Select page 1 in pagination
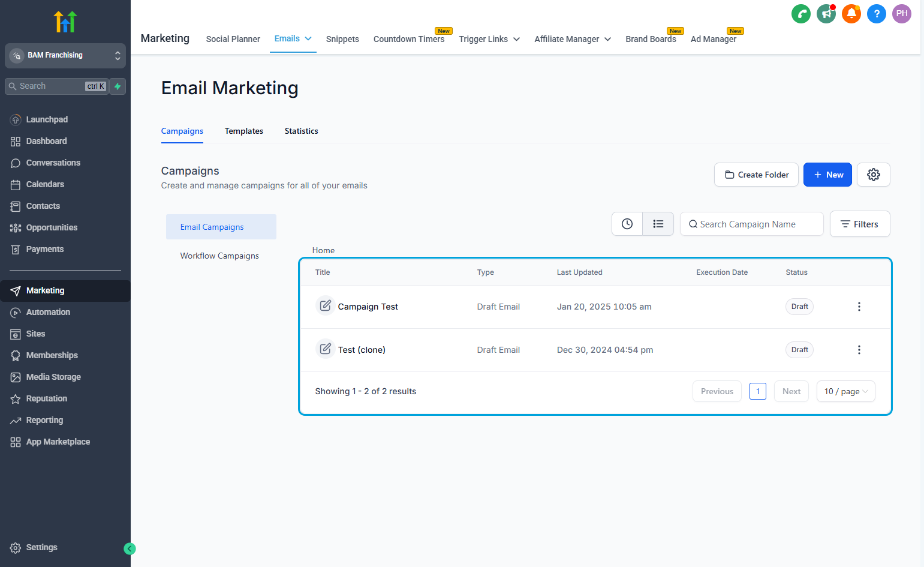The image size is (924, 567). pyautogui.click(x=758, y=391)
